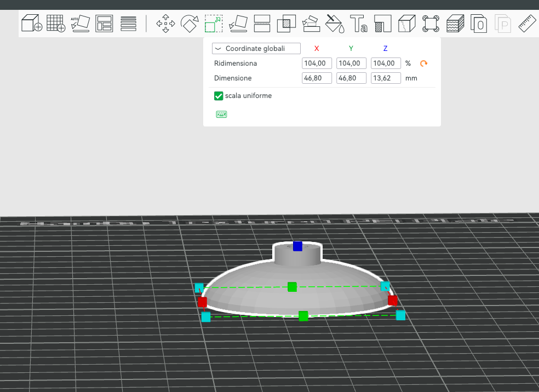Open the Arrange objects tool
Image resolution: width=539 pixels, height=392 pixels.
click(x=104, y=24)
